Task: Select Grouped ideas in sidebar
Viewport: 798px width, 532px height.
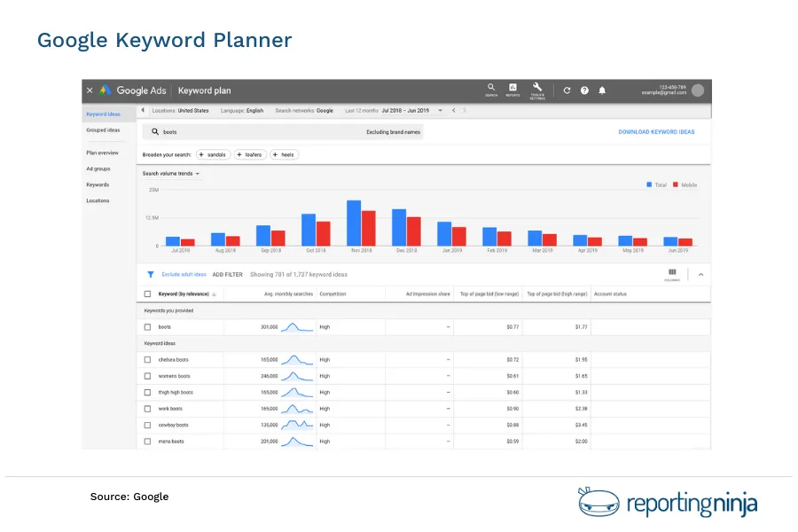Action: pyautogui.click(x=103, y=129)
